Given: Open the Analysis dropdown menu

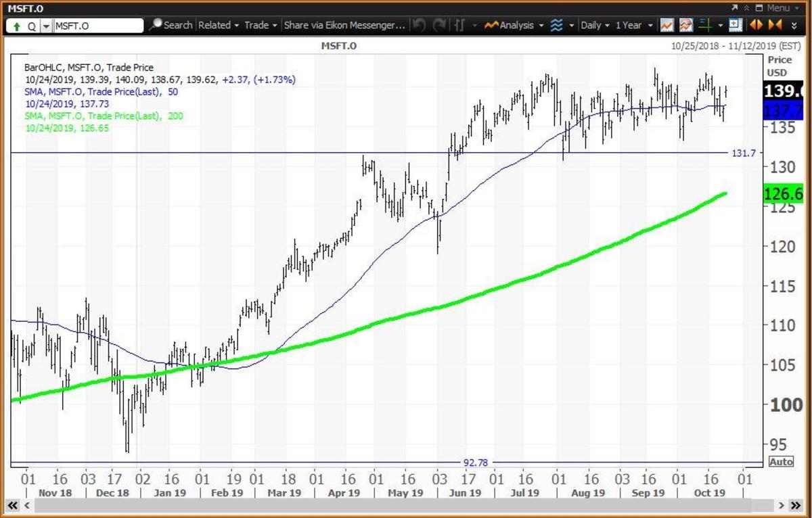Looking at the screenshot, I should 515,25.
